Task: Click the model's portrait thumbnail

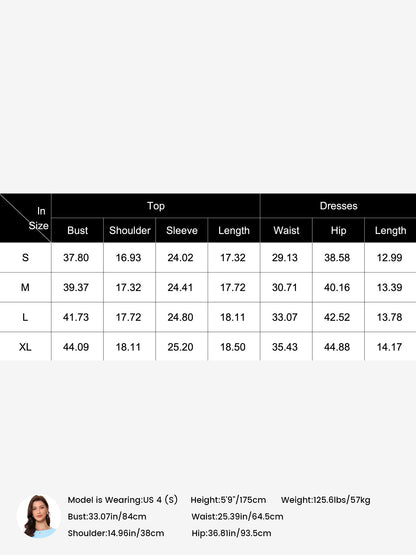Action: click(x=39, y=516)
